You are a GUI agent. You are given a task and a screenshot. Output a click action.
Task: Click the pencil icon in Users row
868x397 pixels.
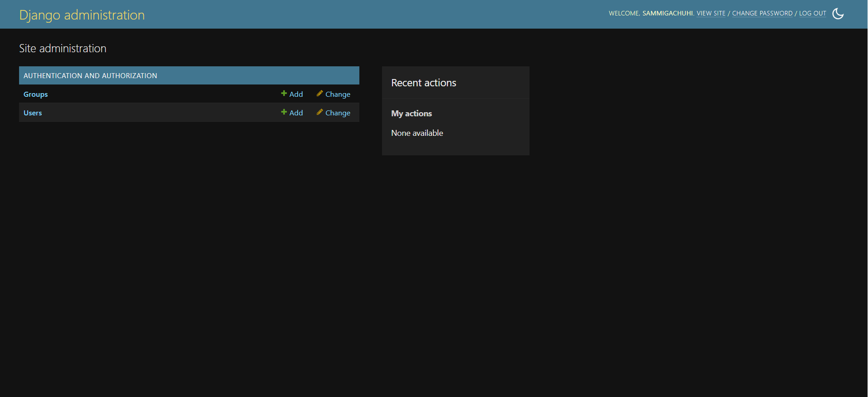(x=320, y=112)
